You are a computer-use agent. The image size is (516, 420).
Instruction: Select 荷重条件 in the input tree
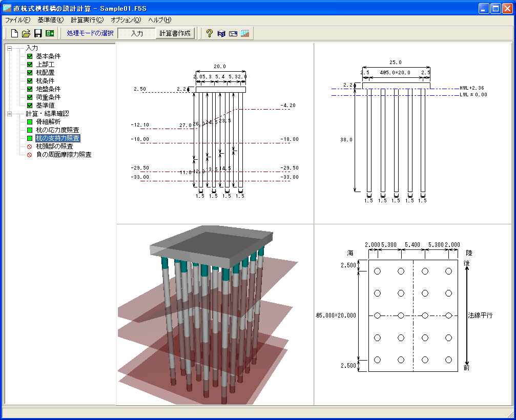[x=48, y=97]
